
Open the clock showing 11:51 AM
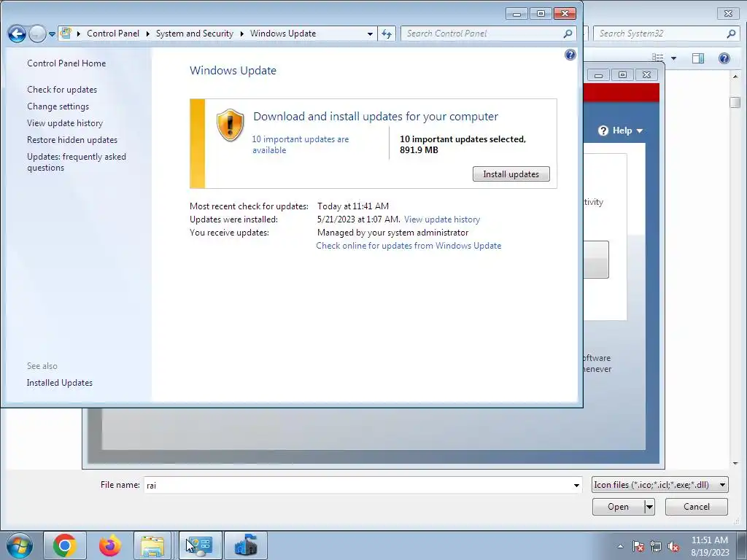pos(710,546)
